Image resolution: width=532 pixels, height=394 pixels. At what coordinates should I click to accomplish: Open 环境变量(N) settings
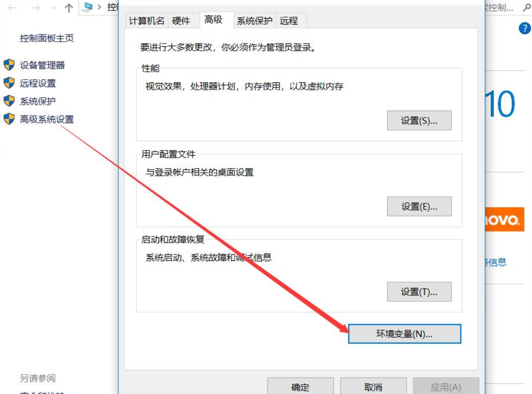[x=404, y=333]
